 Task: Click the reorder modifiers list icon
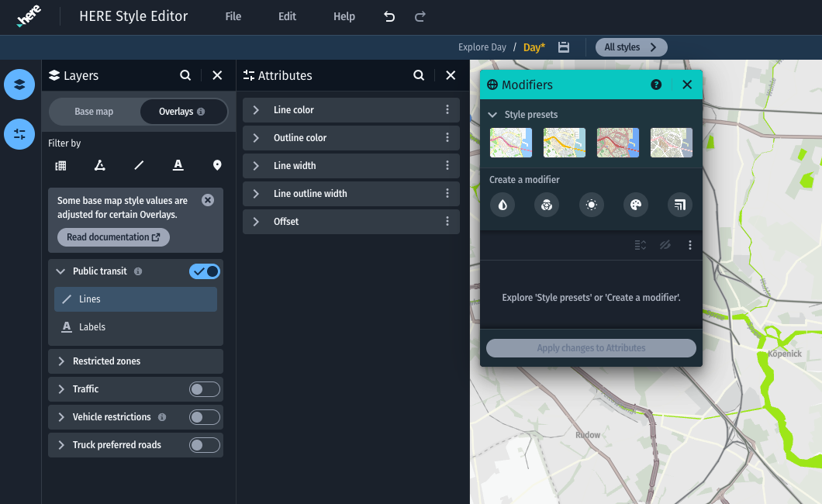640,245
